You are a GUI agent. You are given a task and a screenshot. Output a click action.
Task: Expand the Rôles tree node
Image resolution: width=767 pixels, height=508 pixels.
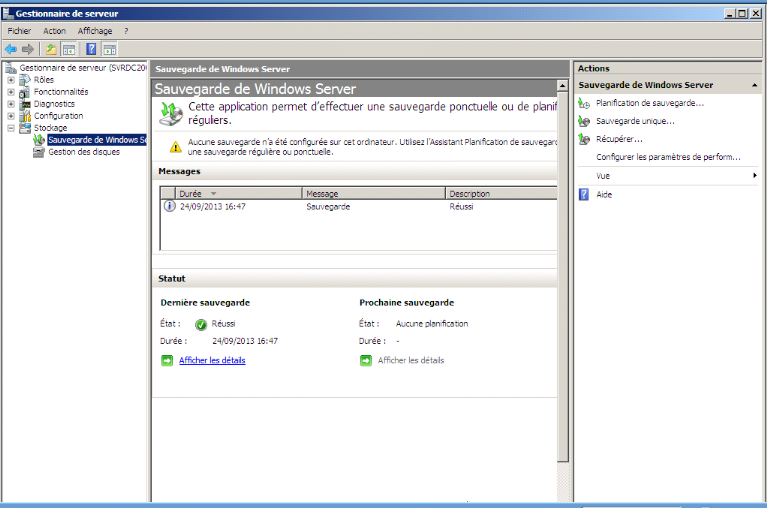11,80
